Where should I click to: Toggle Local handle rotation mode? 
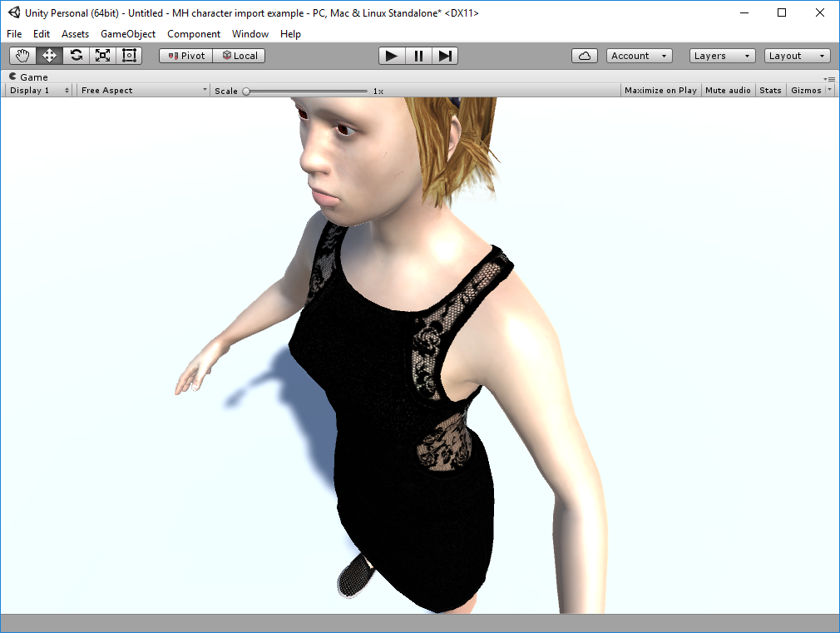click(x=240, y=56)
